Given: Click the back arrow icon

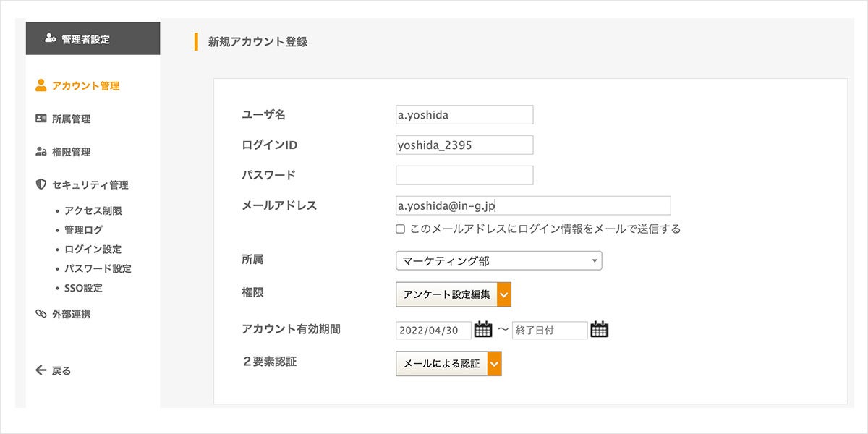Looking at the screenshot, I should tap(41, 370).
